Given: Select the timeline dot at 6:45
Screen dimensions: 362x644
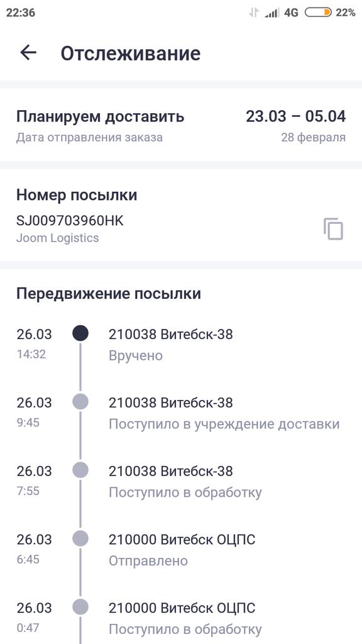Looking at the screenshot, I should pyautogui.click(x=80, y=538).
